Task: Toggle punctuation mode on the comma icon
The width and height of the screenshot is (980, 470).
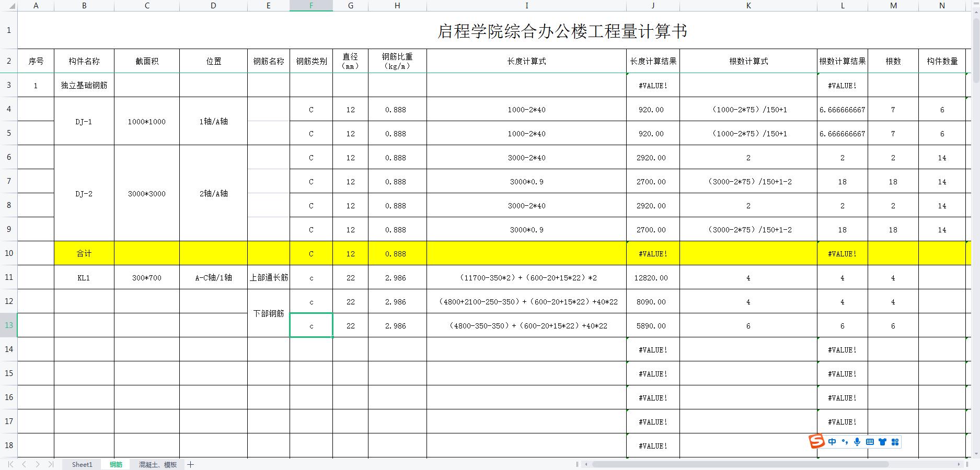Action: (845, 442)
